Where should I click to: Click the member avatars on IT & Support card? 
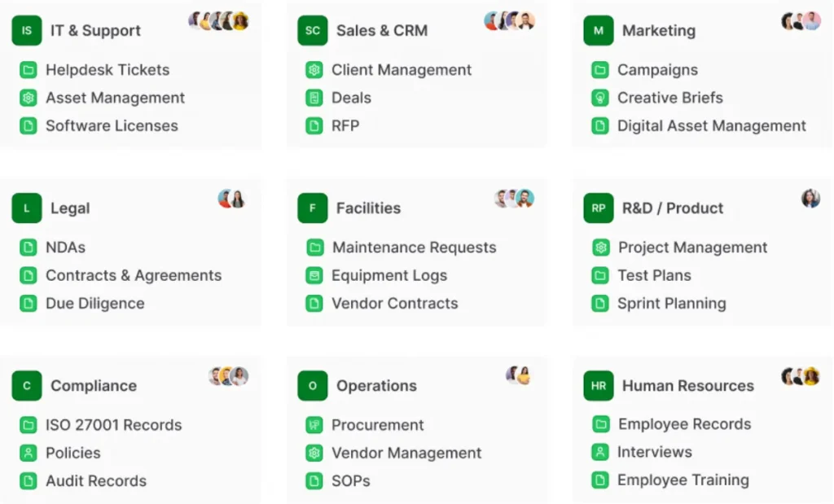click(x=218, y=21)
